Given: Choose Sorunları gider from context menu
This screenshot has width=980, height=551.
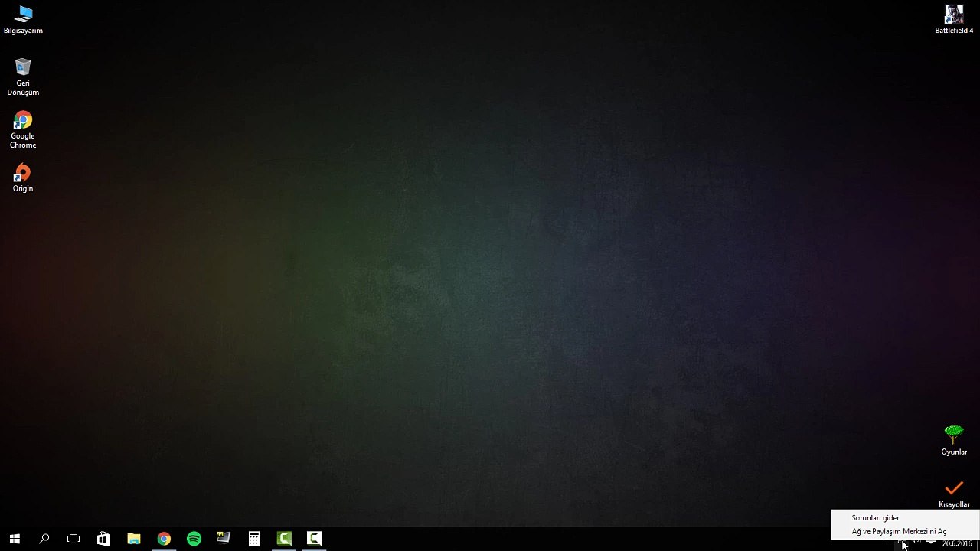Looking at the screenshot, I should (x=905, y=518).
